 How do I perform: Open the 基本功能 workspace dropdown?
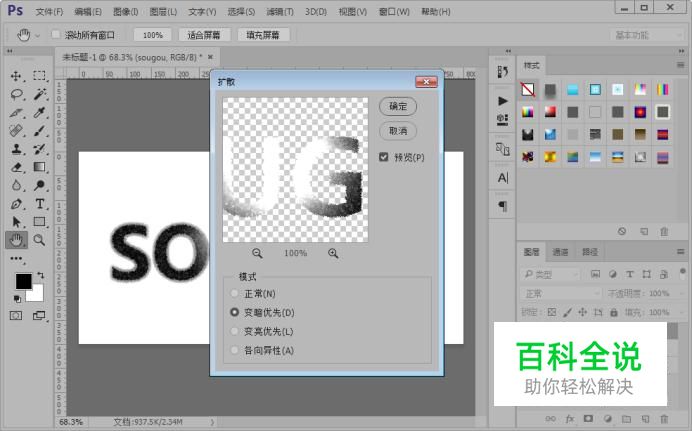point(647,35)
